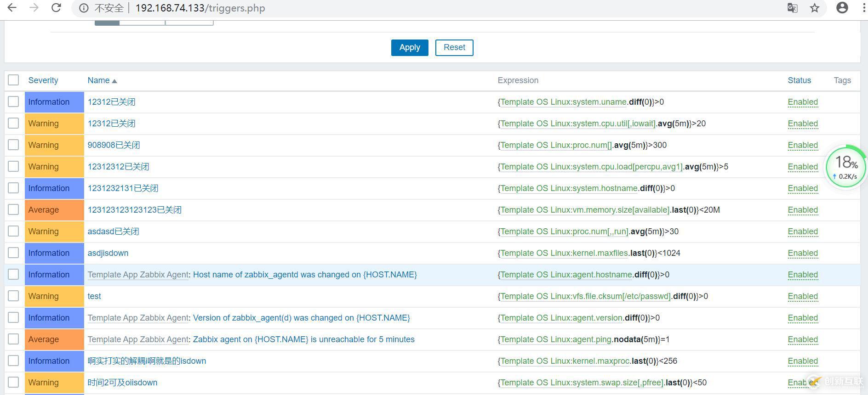Open the system.hostname expression link
Viewport: 868px width, 395px height.
(569, 188)
